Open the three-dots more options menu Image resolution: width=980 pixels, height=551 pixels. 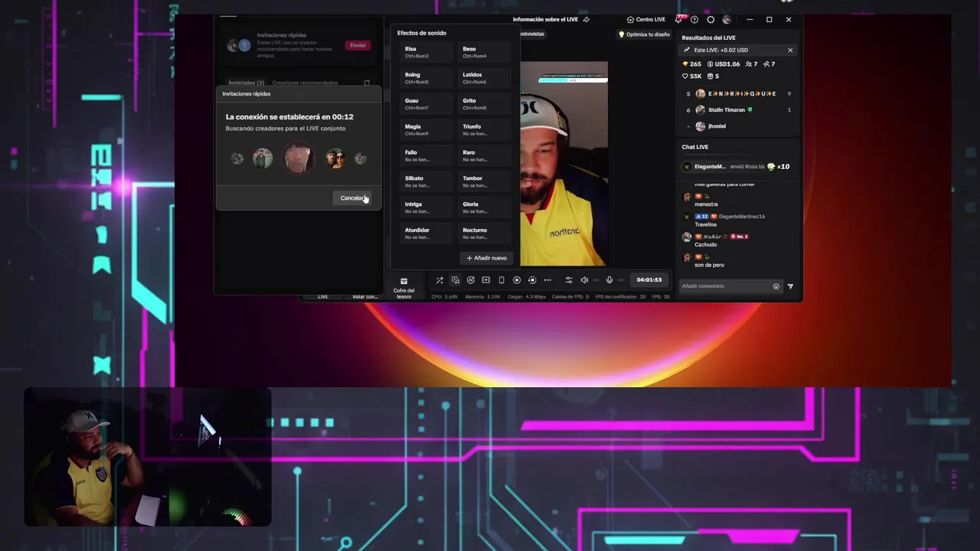547,280
